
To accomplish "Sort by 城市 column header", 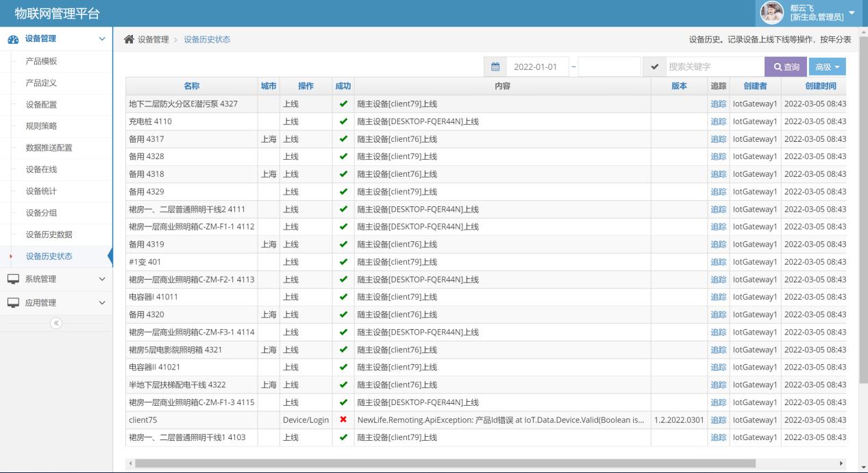I will click(269, 86).
